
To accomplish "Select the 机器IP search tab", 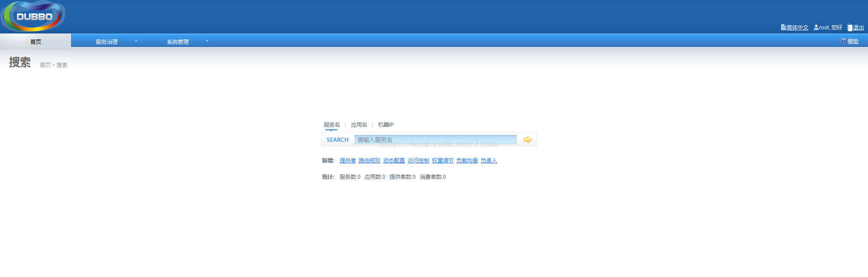I will coord(386,124).
